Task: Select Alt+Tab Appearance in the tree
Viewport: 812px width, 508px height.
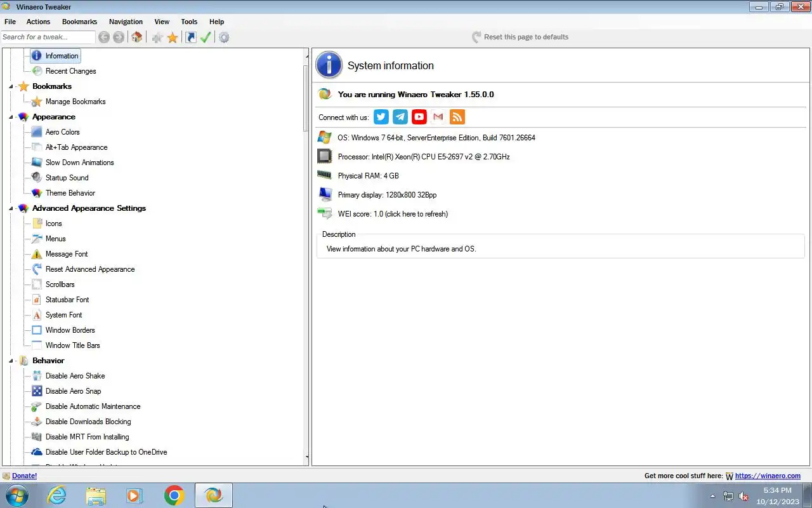Action: [76, 147]
